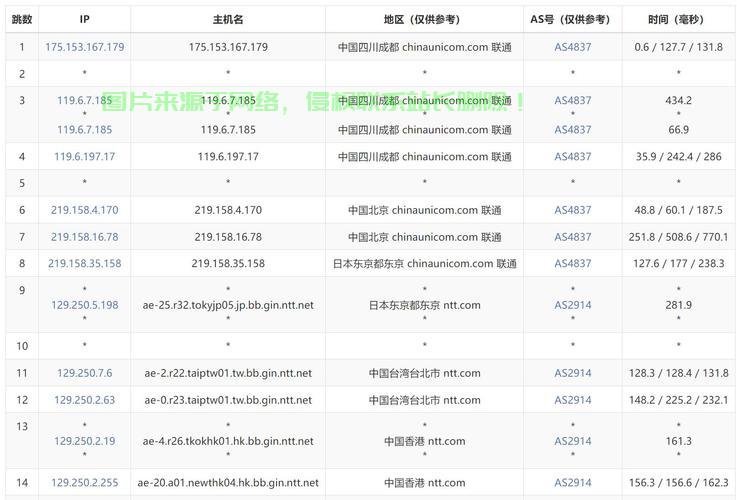
Task: Open the 129.250.2.63 IP link
Action: click(84, 400)
